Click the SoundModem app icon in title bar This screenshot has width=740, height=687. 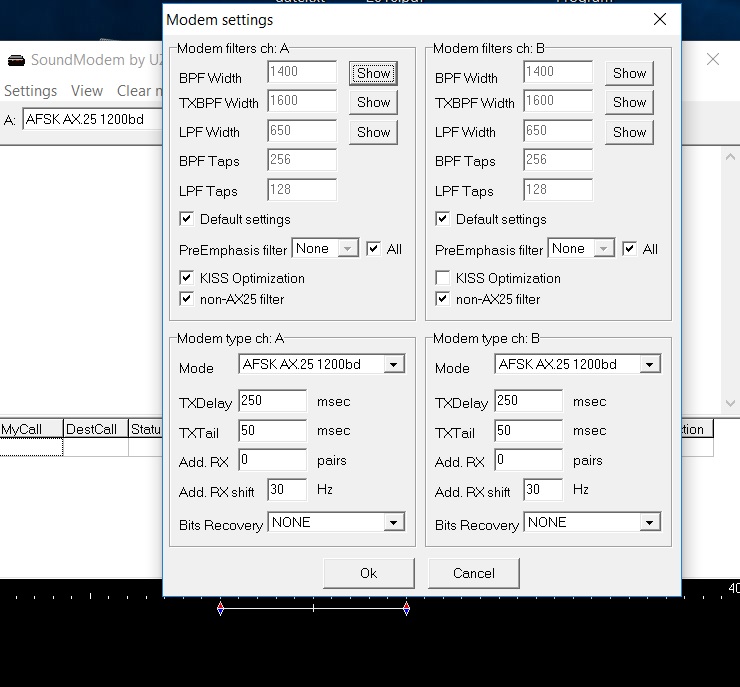coord(16,60)
